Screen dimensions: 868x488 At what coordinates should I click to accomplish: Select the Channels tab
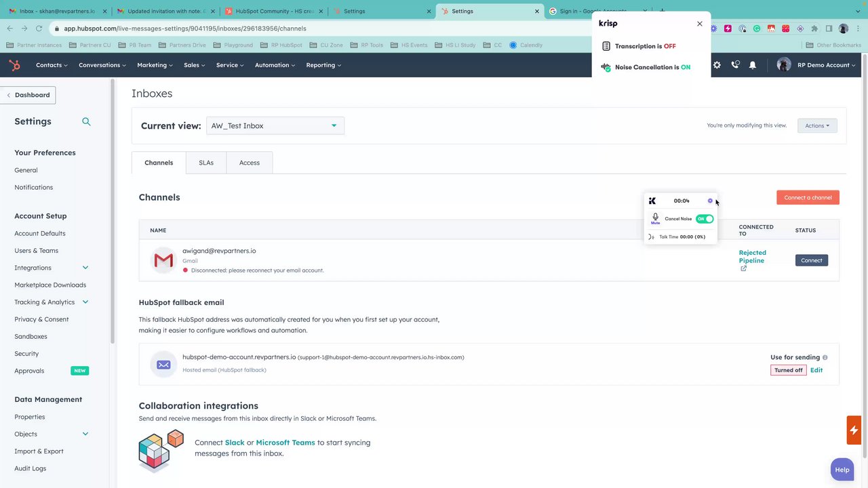pos(159,163)
